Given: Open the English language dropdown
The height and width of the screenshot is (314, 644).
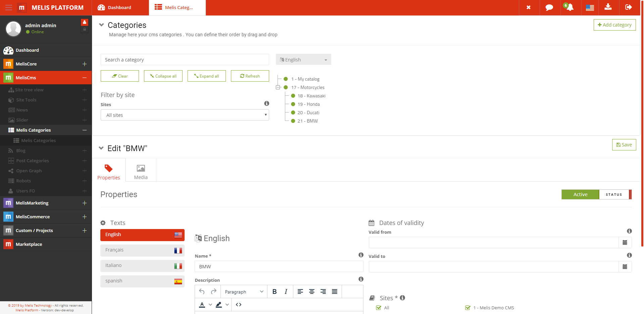Looking at the screenshot, I should coord(303,59).
